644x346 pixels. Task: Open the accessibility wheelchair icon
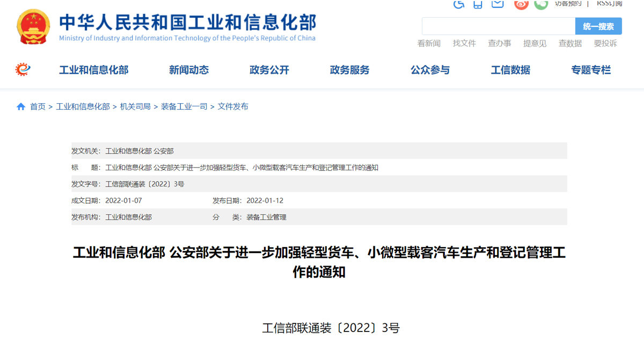(x=459, y=4)
